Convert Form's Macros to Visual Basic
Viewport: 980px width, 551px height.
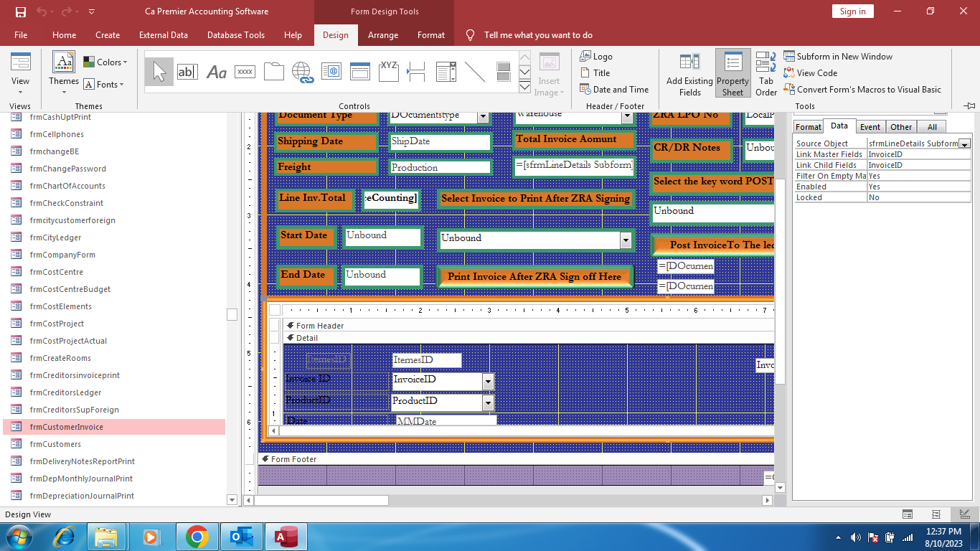click(862, 90)
